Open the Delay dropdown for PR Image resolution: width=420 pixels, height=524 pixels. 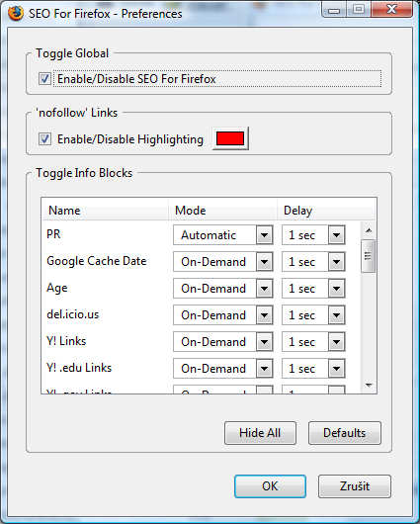click(313, 235)
